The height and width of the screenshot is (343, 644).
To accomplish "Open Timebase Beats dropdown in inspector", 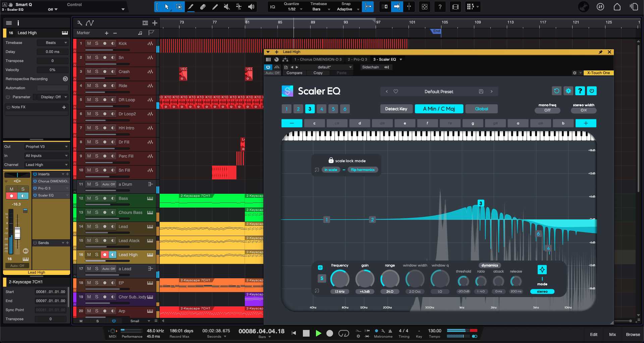I will click(x=53, y=43).
